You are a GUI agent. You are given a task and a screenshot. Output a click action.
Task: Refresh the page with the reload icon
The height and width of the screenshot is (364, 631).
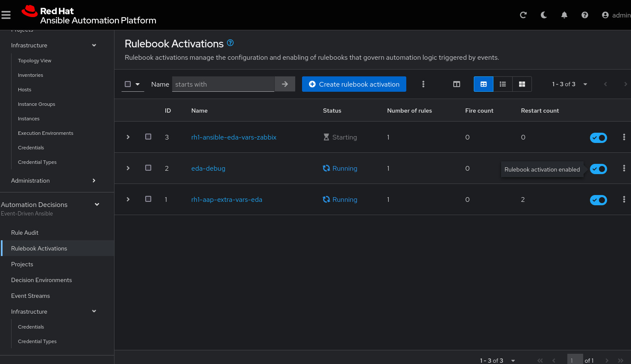tap(523, 15)
